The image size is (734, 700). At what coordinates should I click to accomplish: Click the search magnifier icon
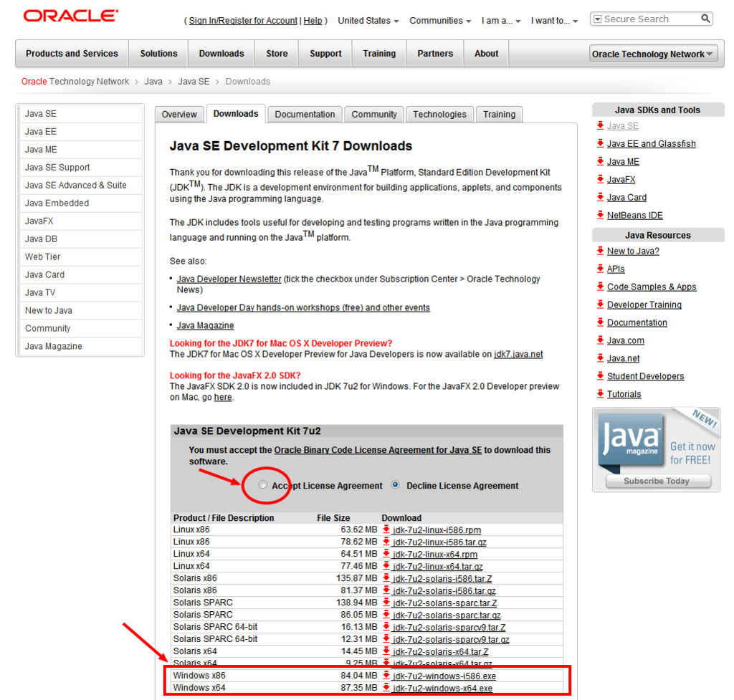pos(705,19)
